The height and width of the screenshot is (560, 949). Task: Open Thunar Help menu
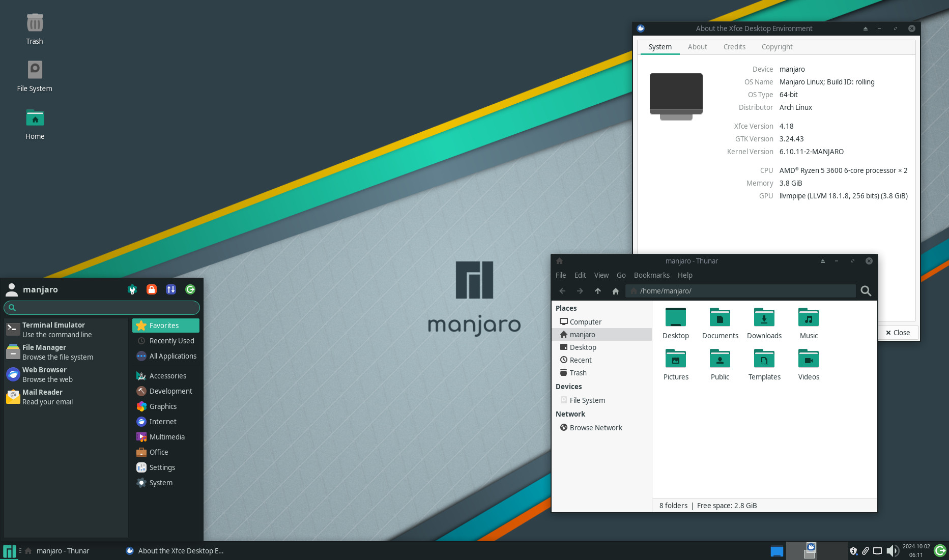pos(685,275)
